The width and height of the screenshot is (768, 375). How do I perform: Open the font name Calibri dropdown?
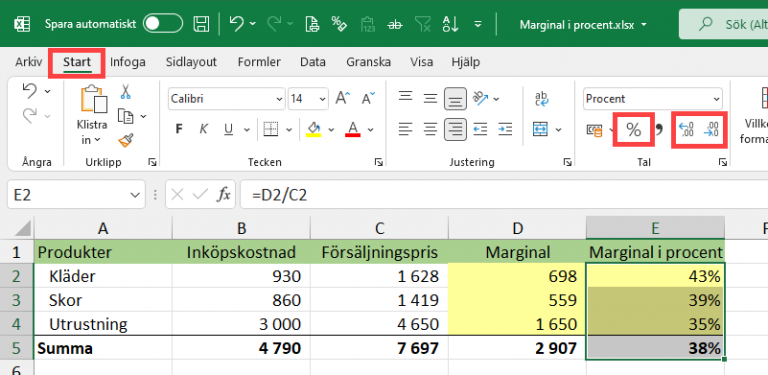pos(280,99)
